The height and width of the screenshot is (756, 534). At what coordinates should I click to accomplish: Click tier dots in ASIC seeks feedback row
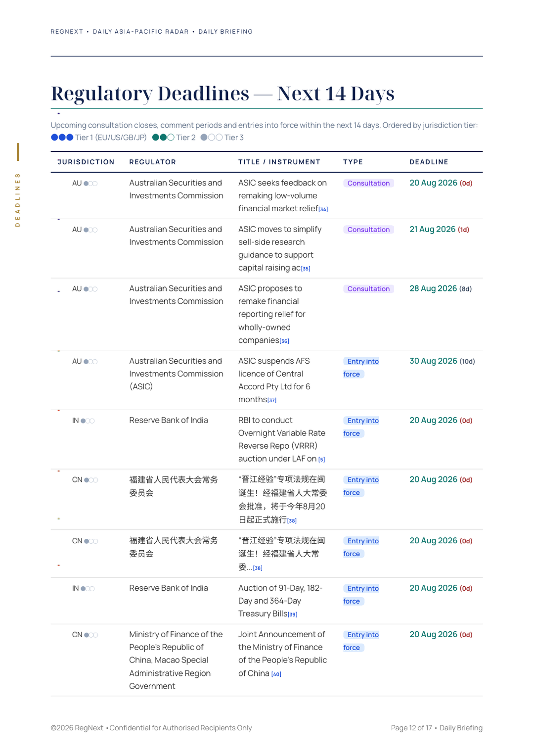pos(90,184)
